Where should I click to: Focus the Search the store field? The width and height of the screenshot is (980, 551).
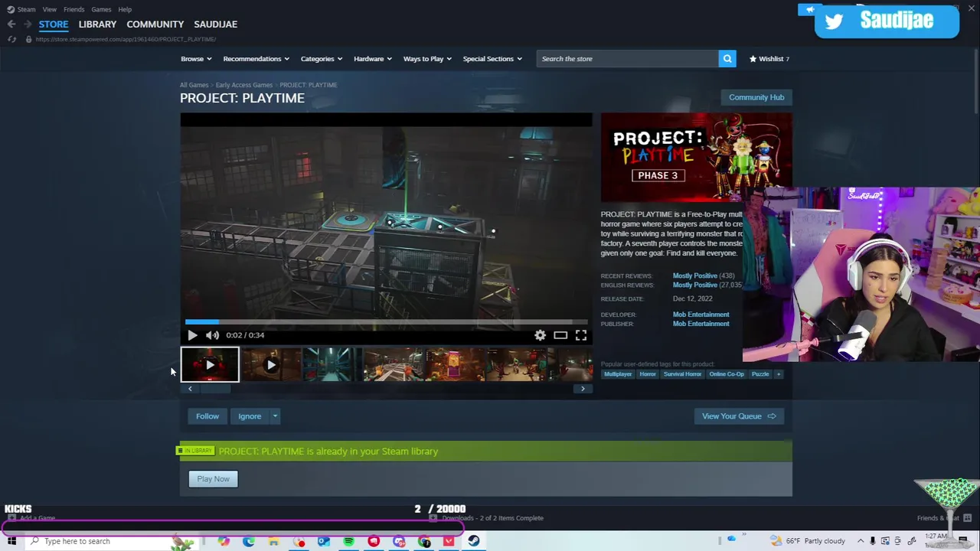[627, 59]
